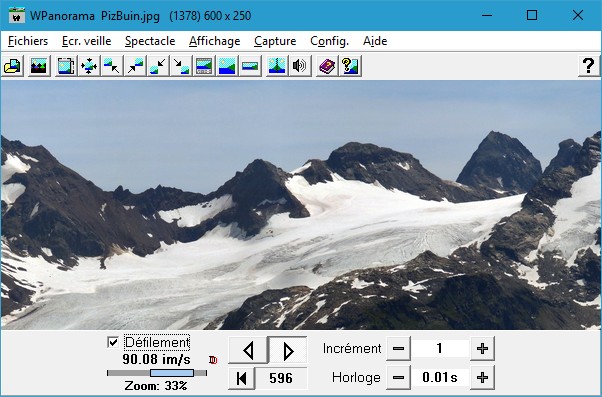
Task: Click the 90.08 im/s speed readout
Action: 156,359
